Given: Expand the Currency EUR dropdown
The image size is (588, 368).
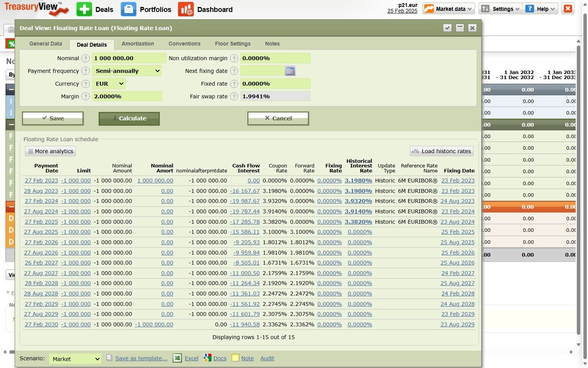Looking at the screenshot, I should [x=109, y=84].
